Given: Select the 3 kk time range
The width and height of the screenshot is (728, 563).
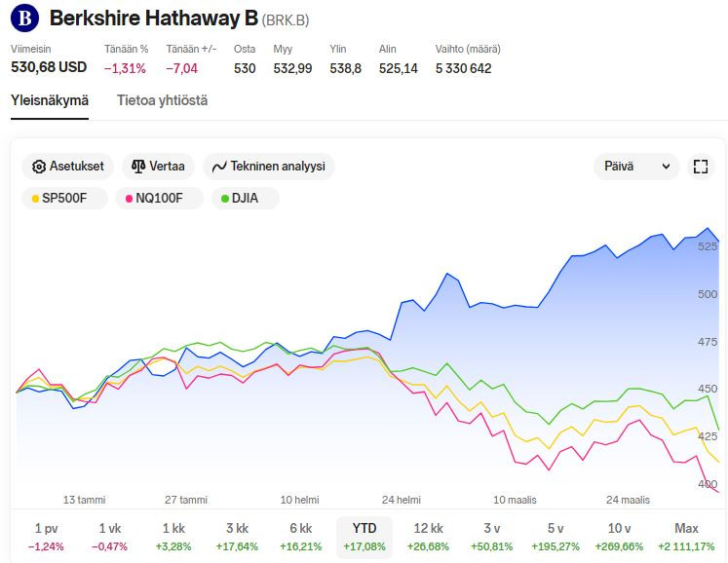Looking at the screenshot, I should 237,537.
